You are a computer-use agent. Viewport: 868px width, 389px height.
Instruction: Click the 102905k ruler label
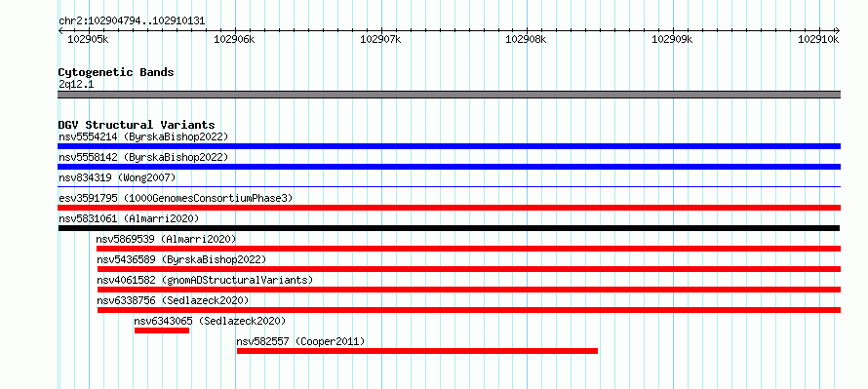[x=88, y=39]
